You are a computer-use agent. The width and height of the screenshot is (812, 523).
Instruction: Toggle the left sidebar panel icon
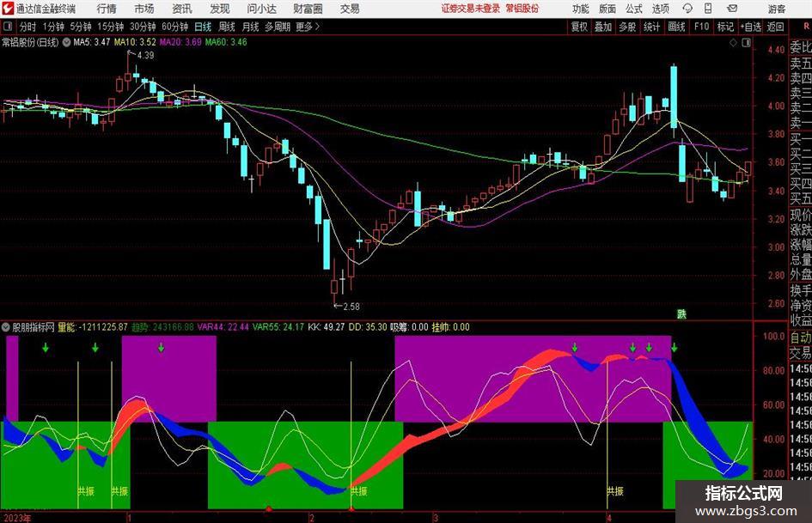pyautogui.click(x=7, y=26)
